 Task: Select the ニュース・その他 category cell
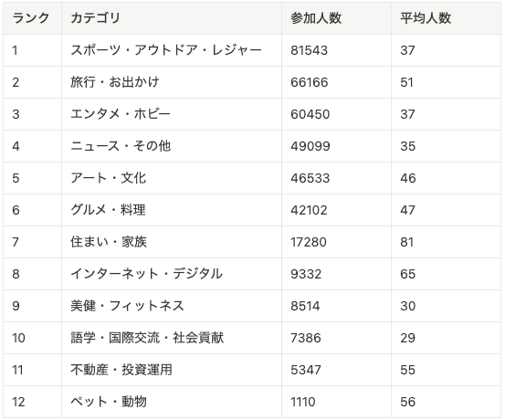[x=172, y=146]
